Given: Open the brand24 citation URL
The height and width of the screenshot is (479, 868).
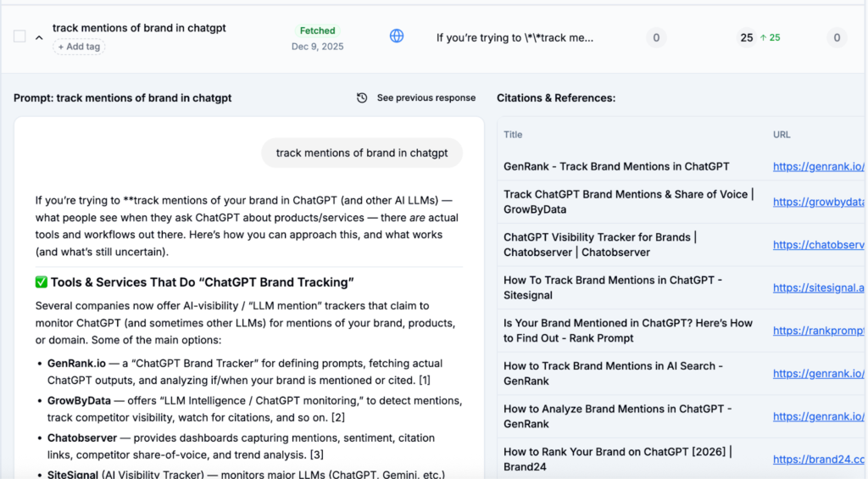Looking at the screenshot, I should coord(818,459).
